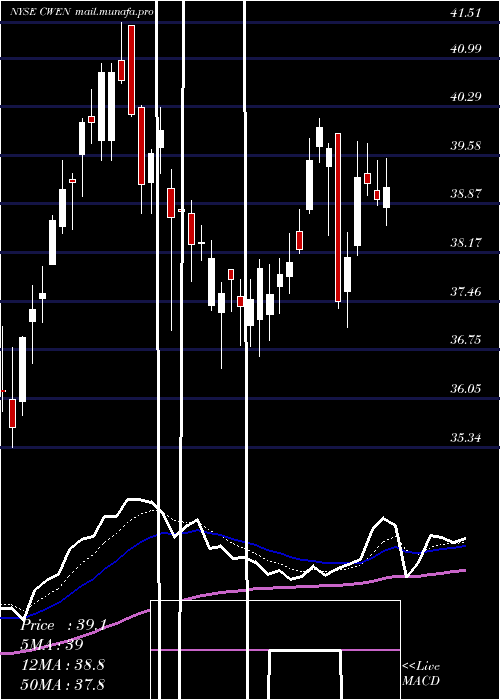Click the last white candle on the right
The height and width of the screenshot is (700, 500).
[386, 197]
